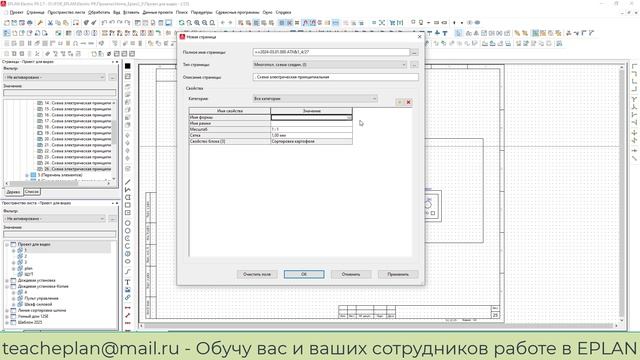Switch to the 'Дерево' tab
640x360 pixels.
[x=13, y=192]
